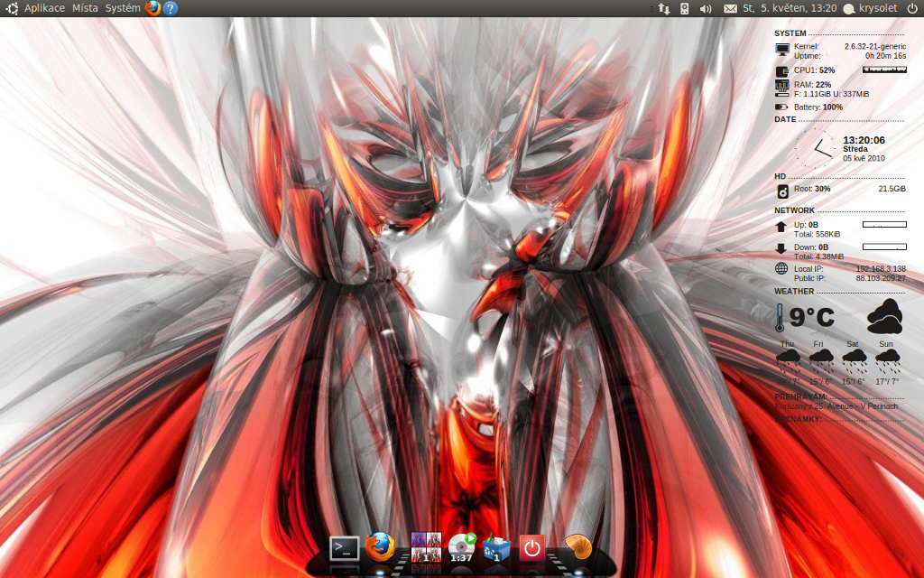
Task: Open the krysolet user menu
Action: click(x=871, y=8)
